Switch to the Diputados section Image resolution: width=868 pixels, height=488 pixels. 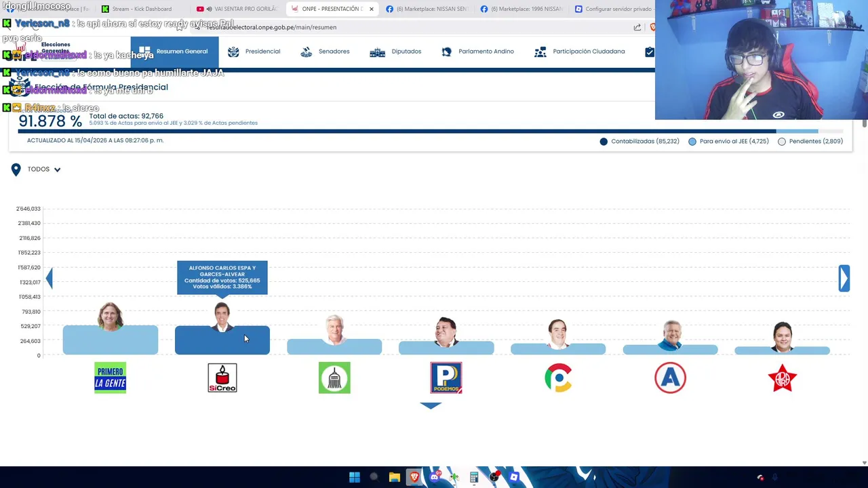pos(395,52)
